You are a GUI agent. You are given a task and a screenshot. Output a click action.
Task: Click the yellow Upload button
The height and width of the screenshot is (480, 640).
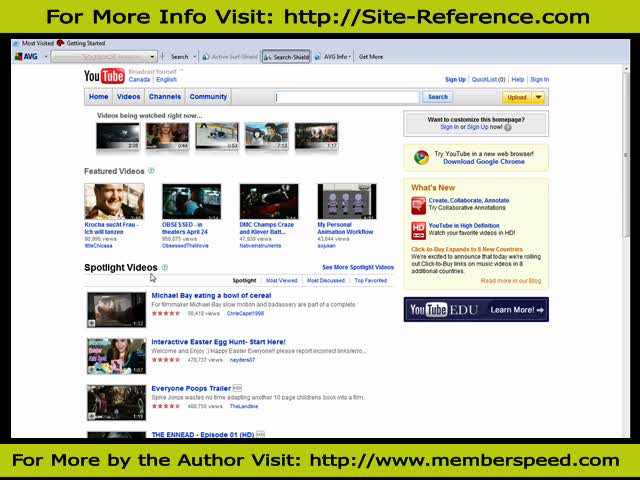(517, 98)
